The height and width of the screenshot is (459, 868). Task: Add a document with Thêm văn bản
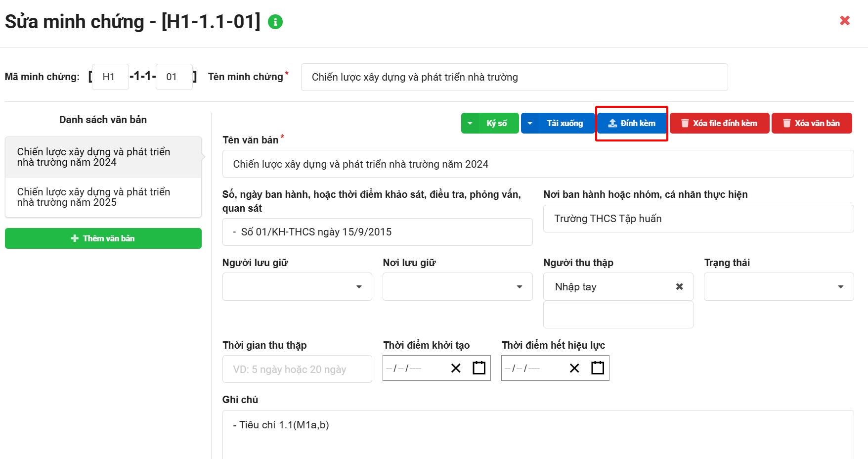103,238
